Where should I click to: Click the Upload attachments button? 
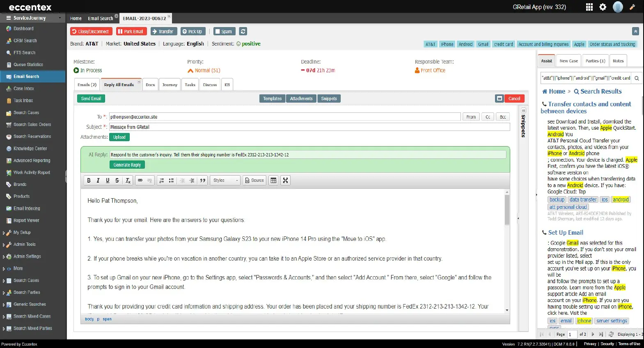(x=119, y=137)
